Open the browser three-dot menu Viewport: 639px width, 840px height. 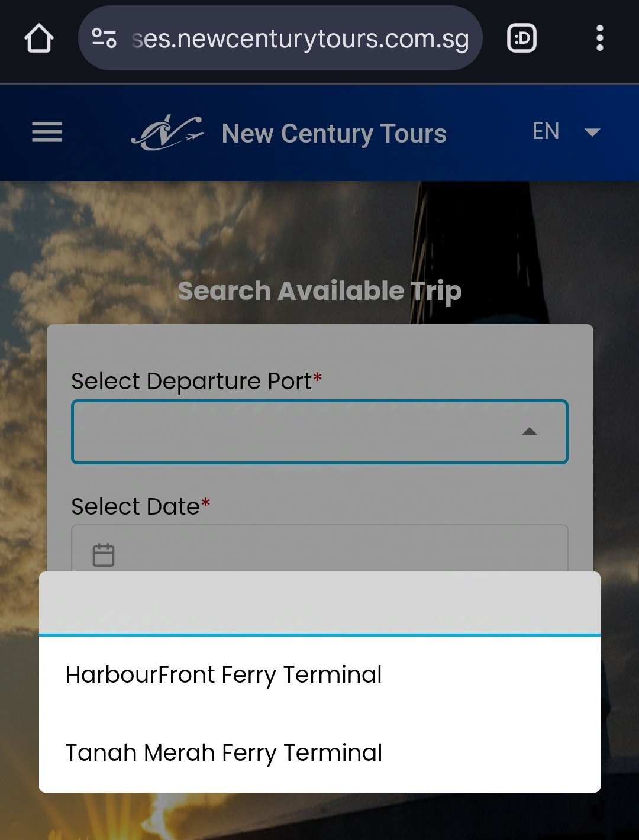click(x=600, y=38)
